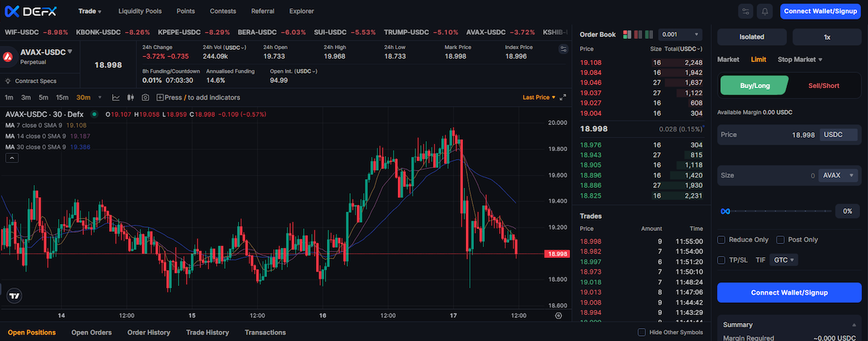868x341 pixels.
Task: Open Contract Specs gear icon
Action: pyautogui.click(x=8, y=82)
